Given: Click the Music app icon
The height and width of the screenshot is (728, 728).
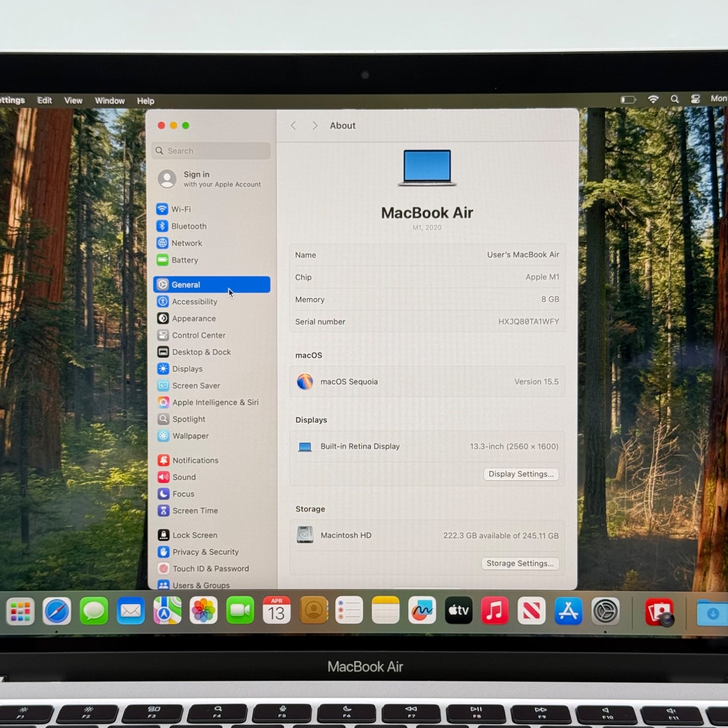Looking at the screenshot, I should pyautogui.click(x=495, y=611).
